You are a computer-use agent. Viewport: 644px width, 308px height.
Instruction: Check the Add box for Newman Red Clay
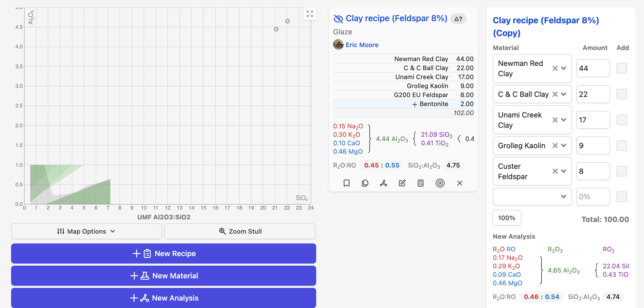pyautogui.click(x=621, y=68)
